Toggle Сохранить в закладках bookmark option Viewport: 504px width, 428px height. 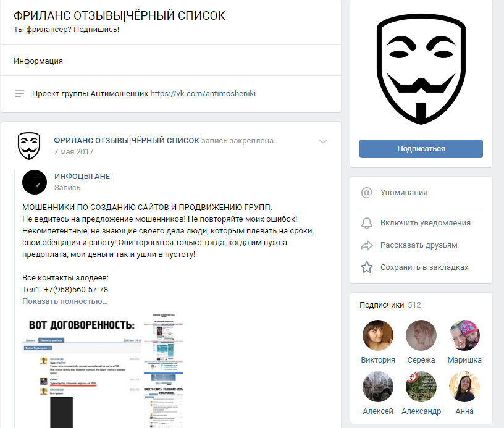424,267
